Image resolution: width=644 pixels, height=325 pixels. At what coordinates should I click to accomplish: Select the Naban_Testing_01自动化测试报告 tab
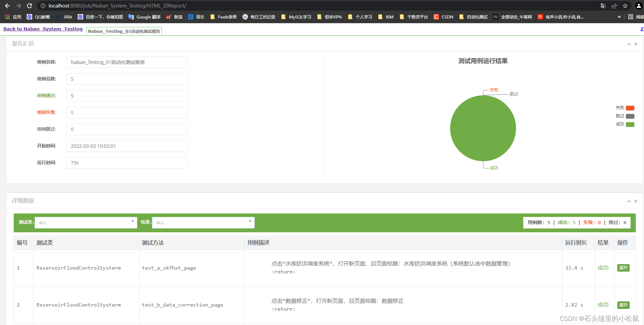[124, 31]
